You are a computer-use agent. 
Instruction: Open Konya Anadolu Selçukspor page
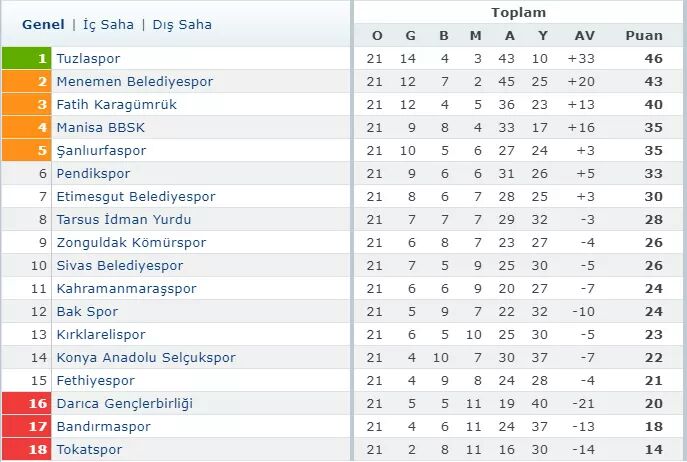click(x=146, y=357)
